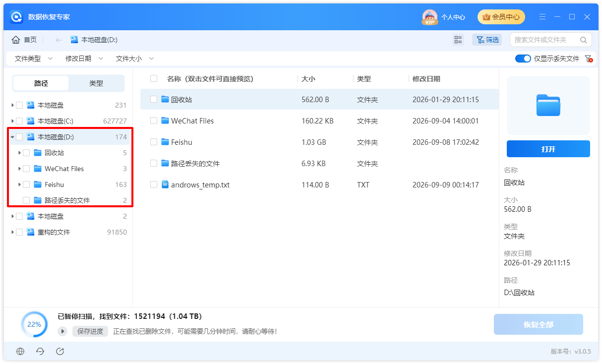Click the androws_temp.txt document icon
Screen dimensions: 602x364
pyautogui.click(x=166, y=184)
